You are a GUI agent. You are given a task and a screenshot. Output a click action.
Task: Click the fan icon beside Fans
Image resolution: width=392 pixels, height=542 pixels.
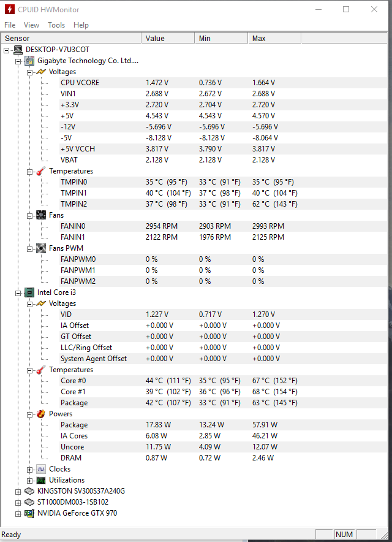41,215
